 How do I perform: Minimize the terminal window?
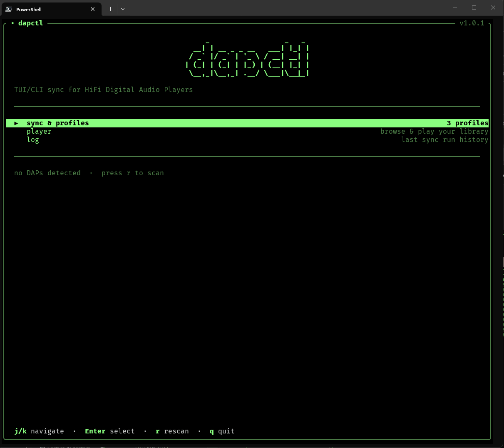455,7
